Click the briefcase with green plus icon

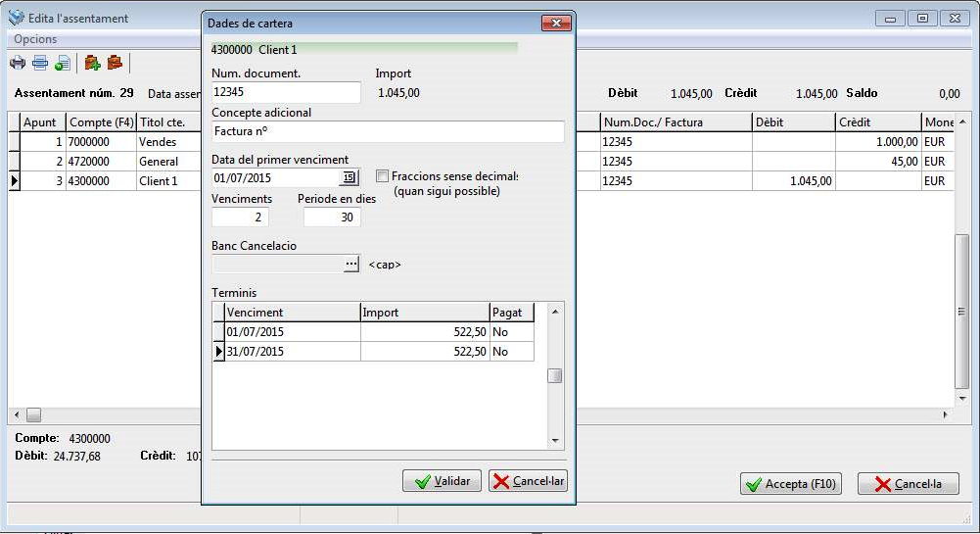coord(92,63)
